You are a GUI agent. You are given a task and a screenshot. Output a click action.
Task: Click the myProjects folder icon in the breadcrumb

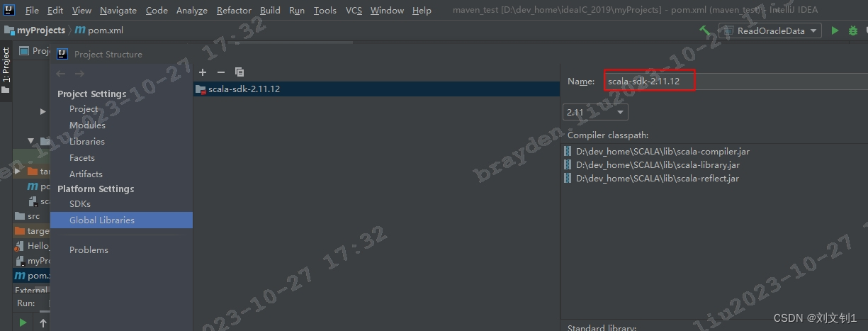(9, 30)
